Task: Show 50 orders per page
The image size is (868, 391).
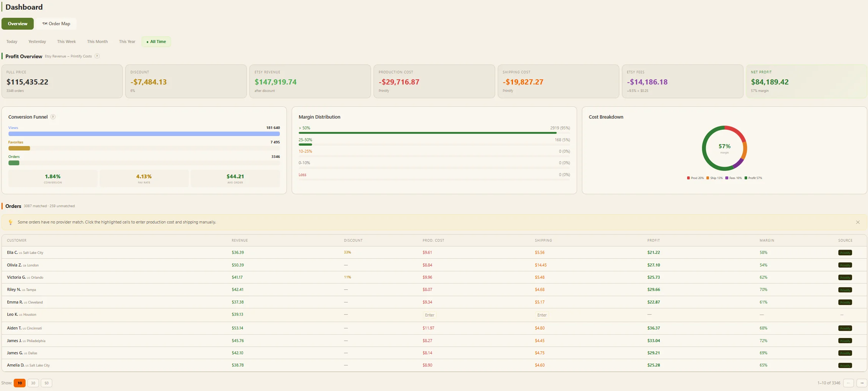Action: [x=46, y=383]
